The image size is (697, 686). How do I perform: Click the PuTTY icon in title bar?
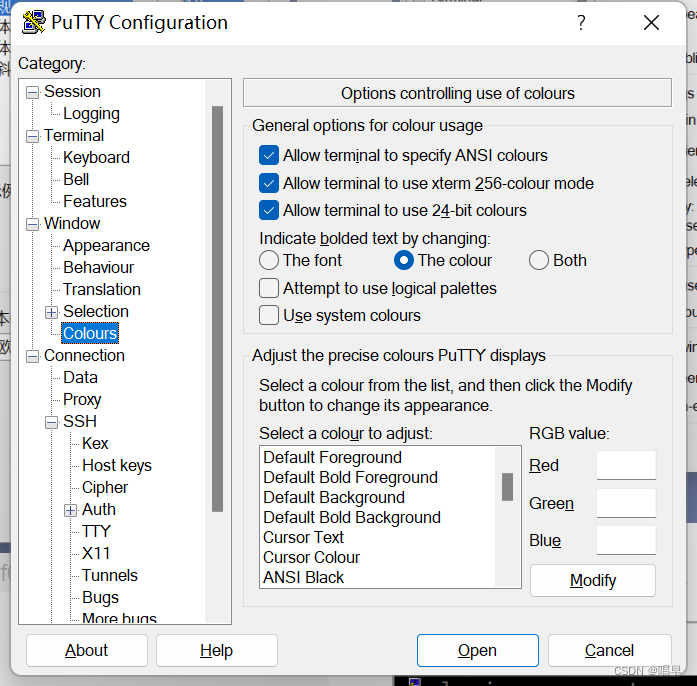(x=33, y=22)
